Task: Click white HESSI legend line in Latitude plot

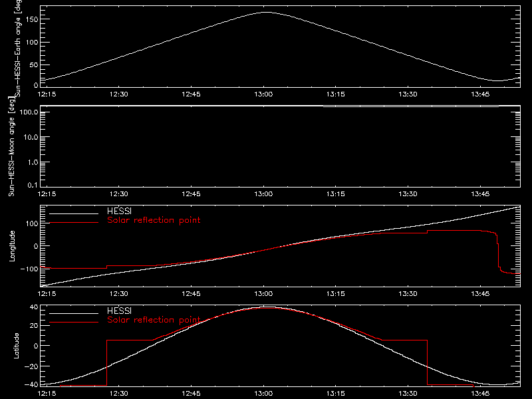Action: click(74, 313)
